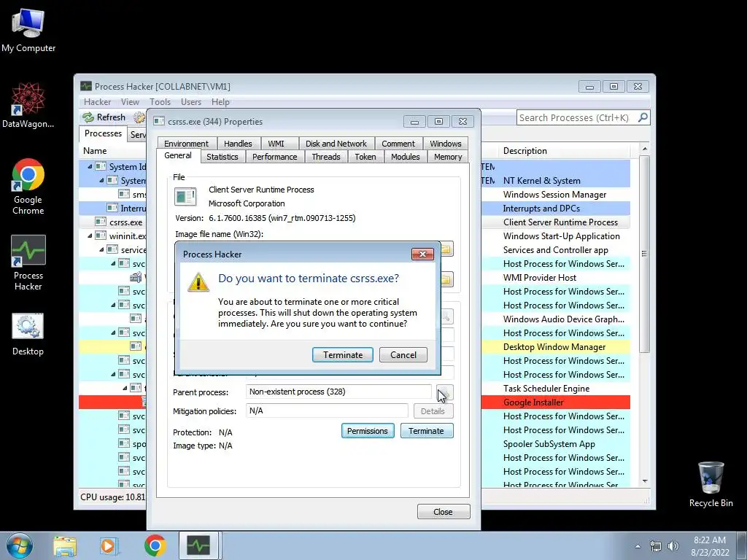Show hidden system tray icons
The width and height of the screenshot is (747, 560).
[x=638, y=546]
